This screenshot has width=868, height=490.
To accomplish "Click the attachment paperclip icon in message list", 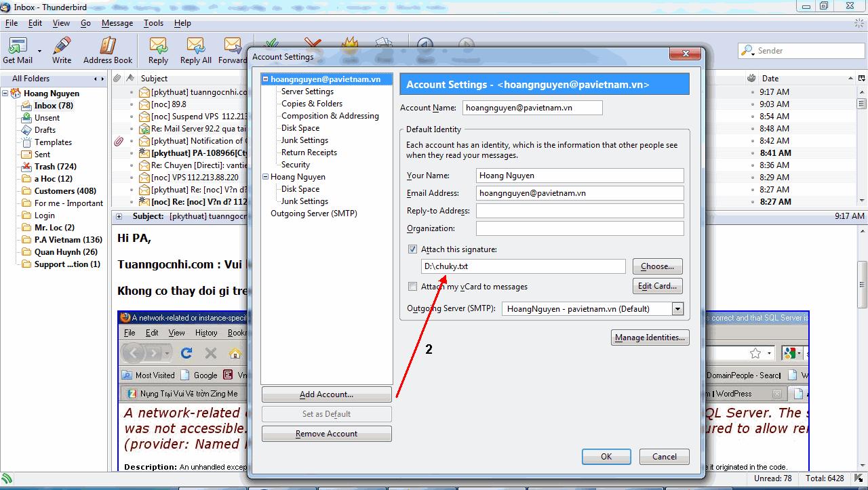I will [x=118, y=141].
